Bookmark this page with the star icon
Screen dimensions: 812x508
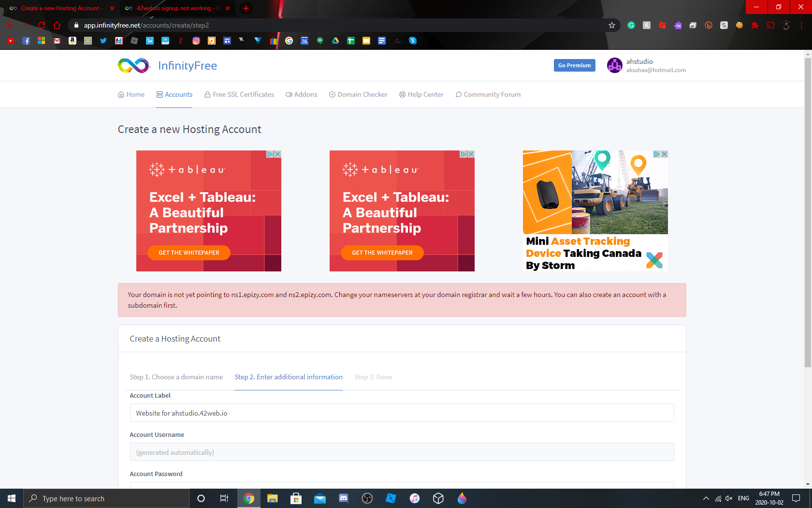click(x=612, y=25)
